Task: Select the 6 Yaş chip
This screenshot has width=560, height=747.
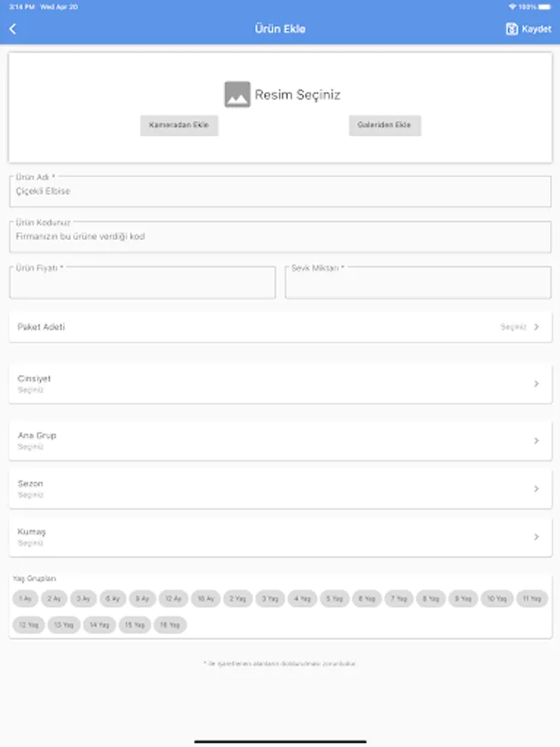Action: tap(367, 598)
